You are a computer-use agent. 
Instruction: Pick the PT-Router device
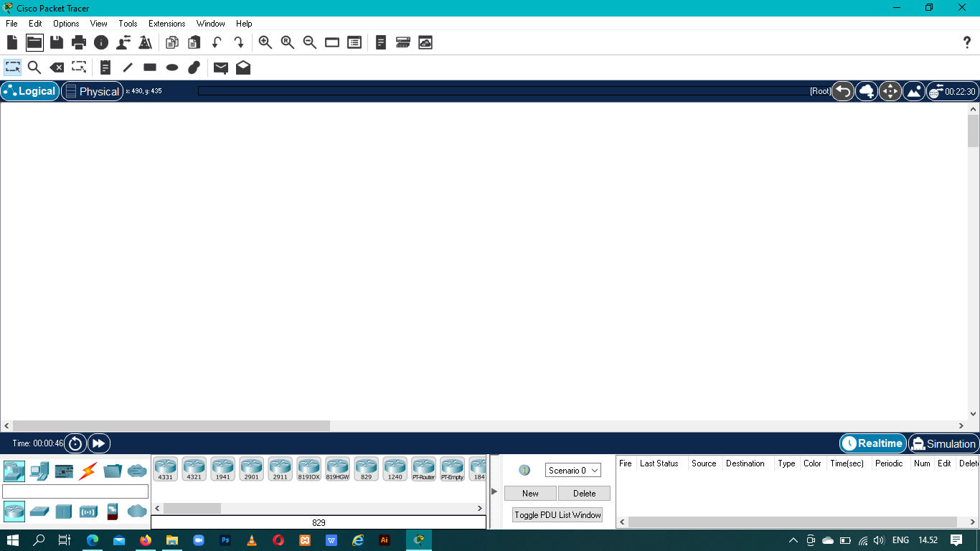click(x=424, y=468)
